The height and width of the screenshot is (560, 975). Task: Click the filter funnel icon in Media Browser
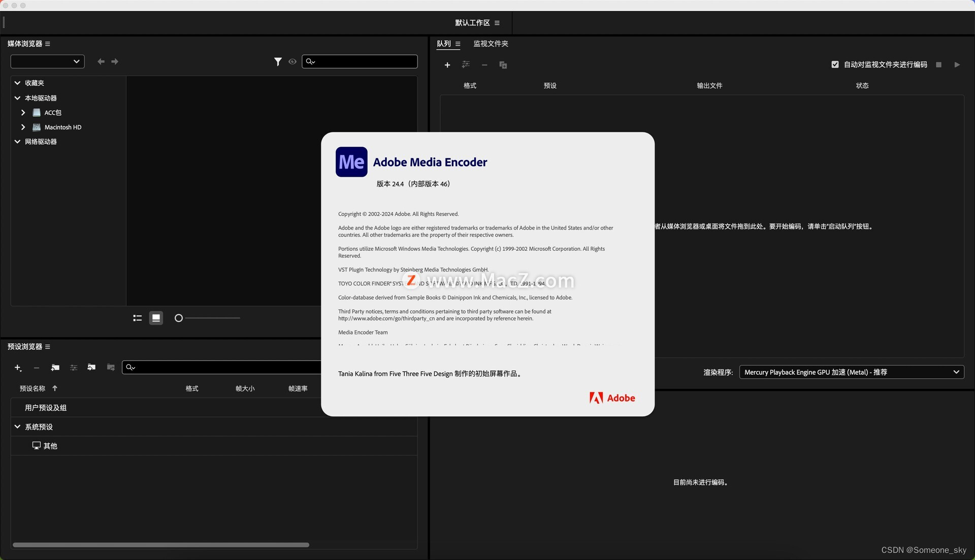[278, 61]
